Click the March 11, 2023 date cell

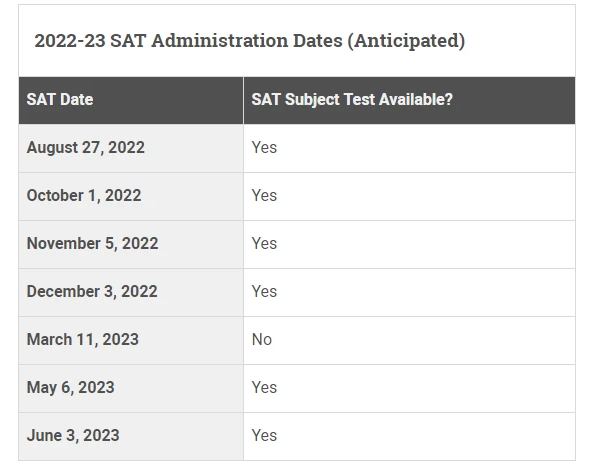83,340
